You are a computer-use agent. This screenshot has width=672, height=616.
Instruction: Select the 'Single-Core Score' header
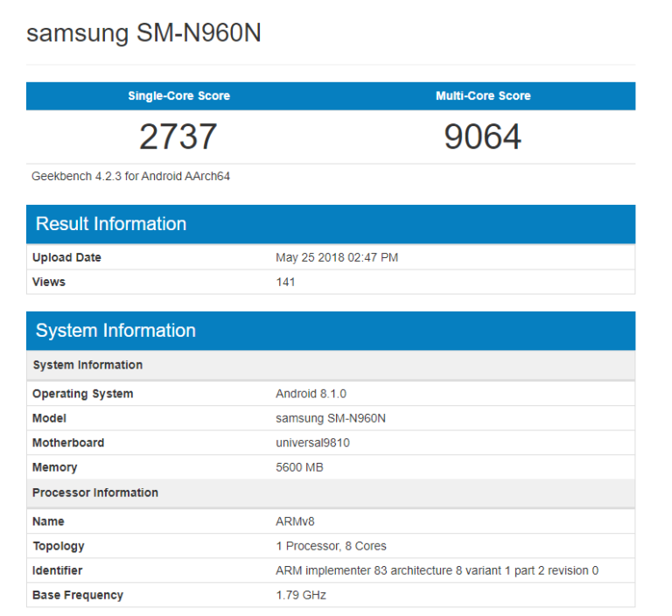point(178,95)
